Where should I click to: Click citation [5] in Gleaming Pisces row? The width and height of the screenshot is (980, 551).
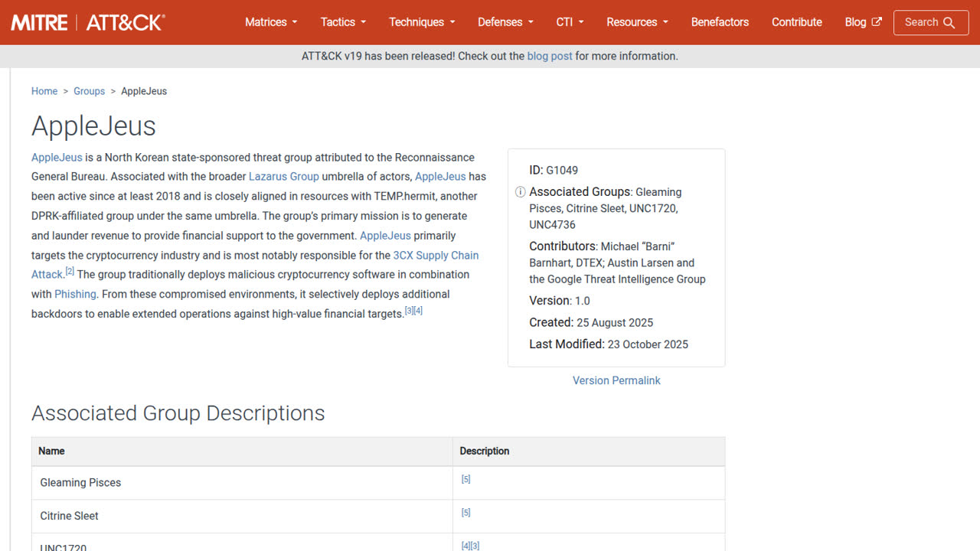tap(465, 479)
